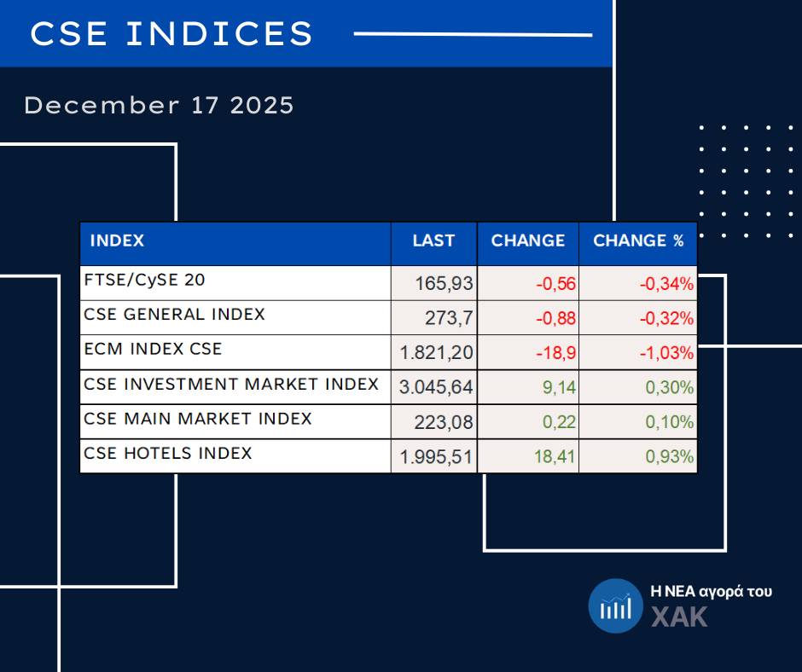Click the 165,93 last value cell
The height and width of the screenshot is (672, 802).
coord(444,283)
